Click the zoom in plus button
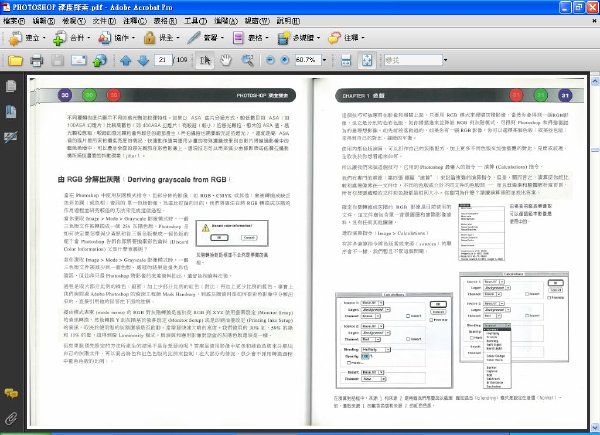600x435 pixels. point(285,60)
